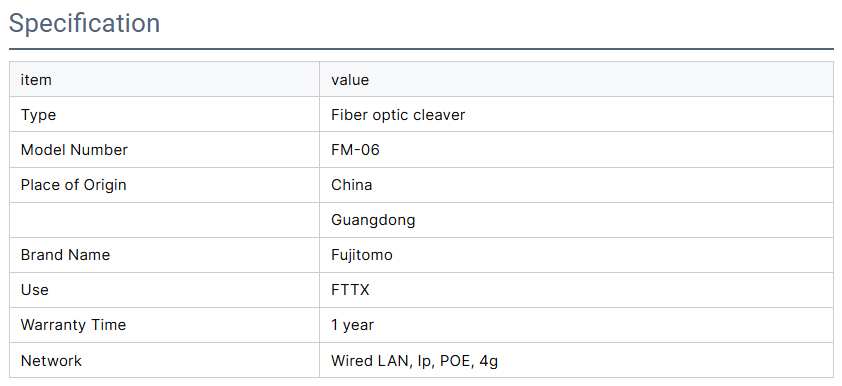Click the Brand Name label
The image size is (842, 386).
point(66,255)
